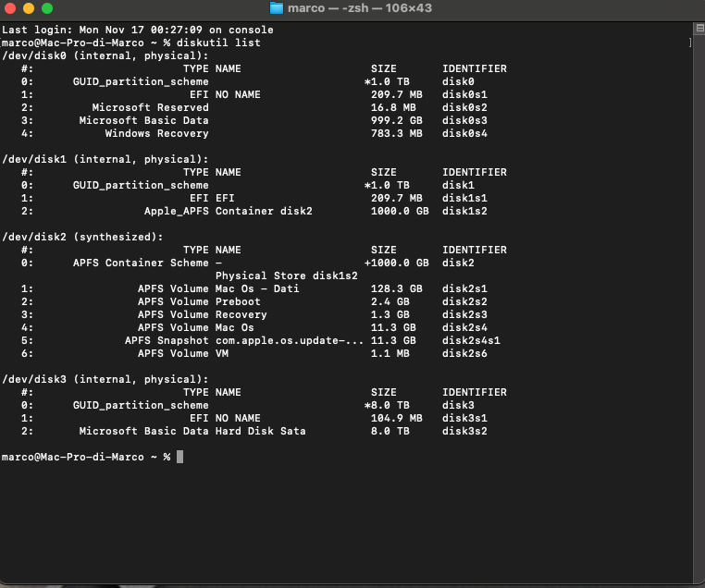Click the 'VM' volume name
This screenshot has height=588, width=705.
222,353
